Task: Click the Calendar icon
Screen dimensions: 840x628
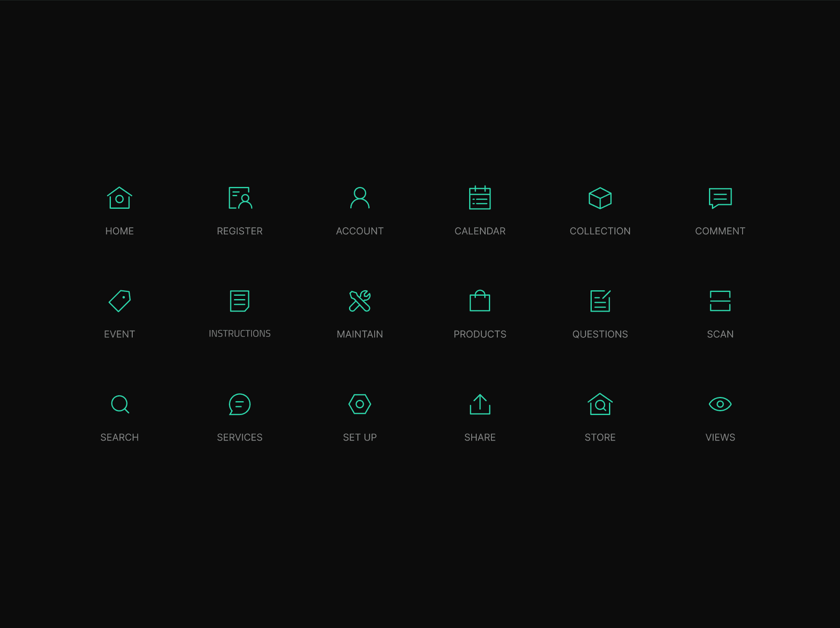Action: pos(480,197)
